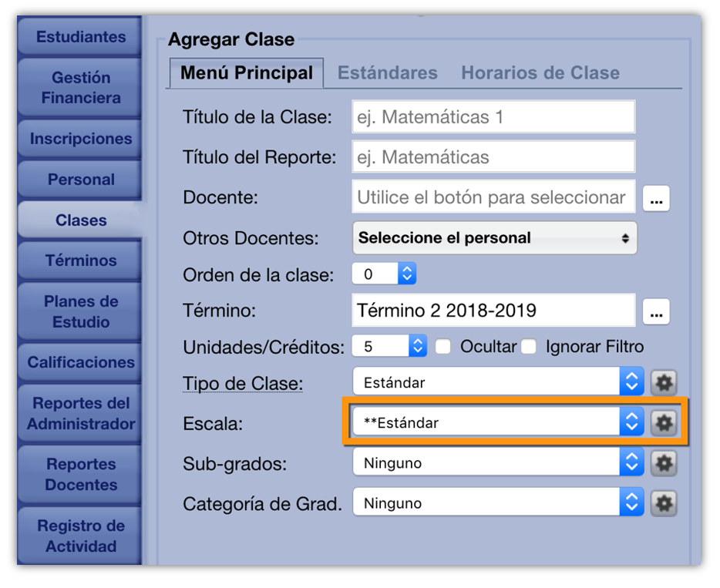Click the gear icon beside Escala

click(x=663, y=422)
